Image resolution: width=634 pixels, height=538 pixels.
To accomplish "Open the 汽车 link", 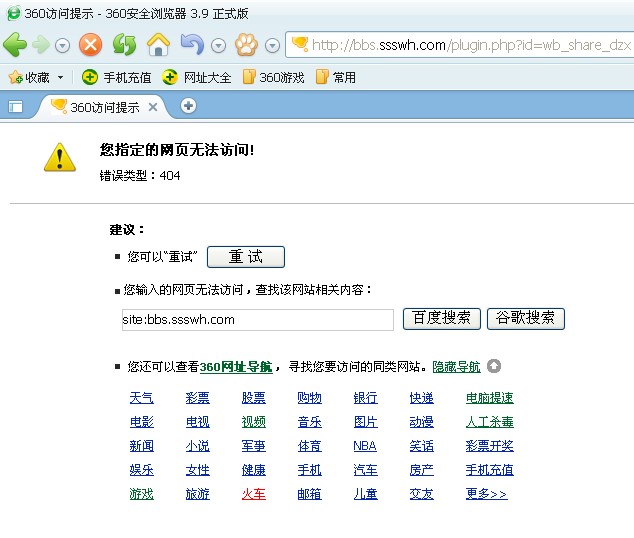I will (366, 470).
